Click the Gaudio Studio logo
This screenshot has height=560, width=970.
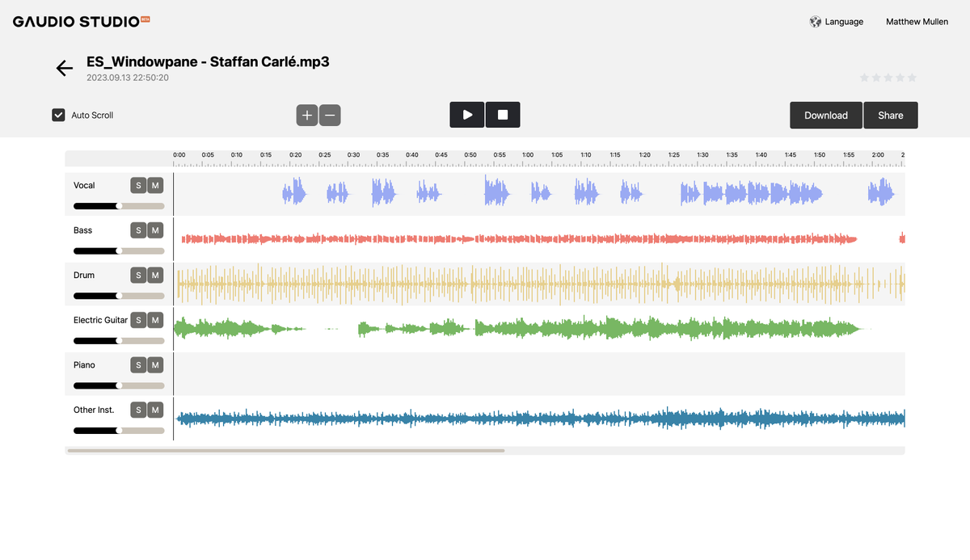click(73, 22)
